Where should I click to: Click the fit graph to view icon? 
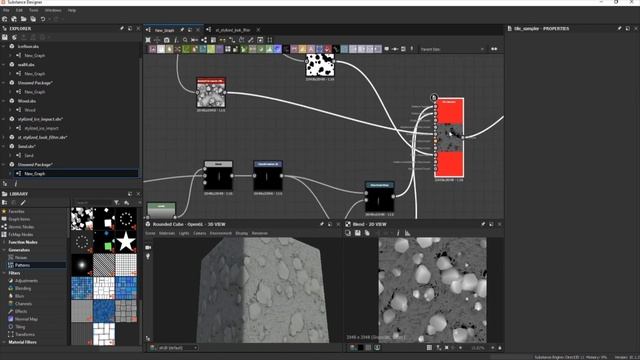point(148,40)
